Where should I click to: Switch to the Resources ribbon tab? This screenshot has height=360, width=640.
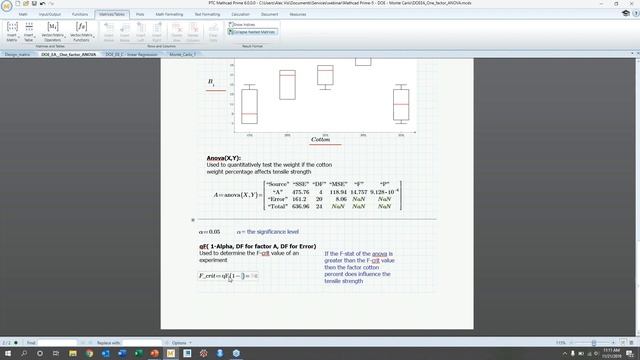(x=298, y=14)
